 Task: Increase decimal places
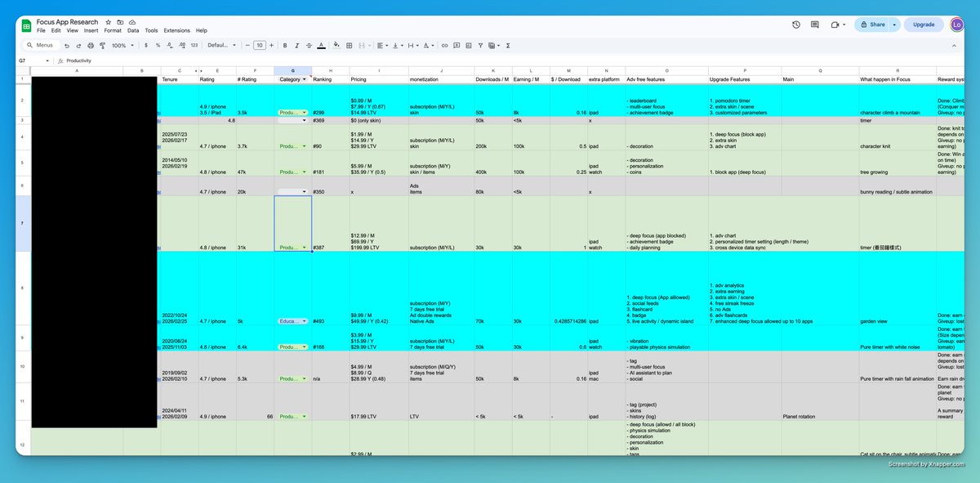coord(181,45)
